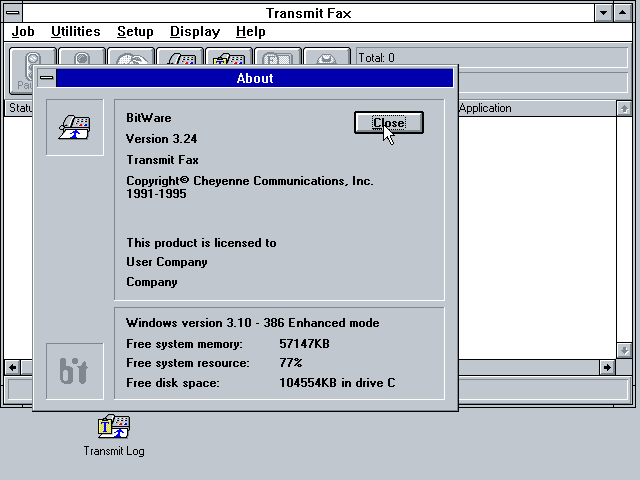Image resolution: width=640 pixels, height=480 pixels.
Task: Click the horizontal scrollbar right arrow
Action: coord(607,367)
